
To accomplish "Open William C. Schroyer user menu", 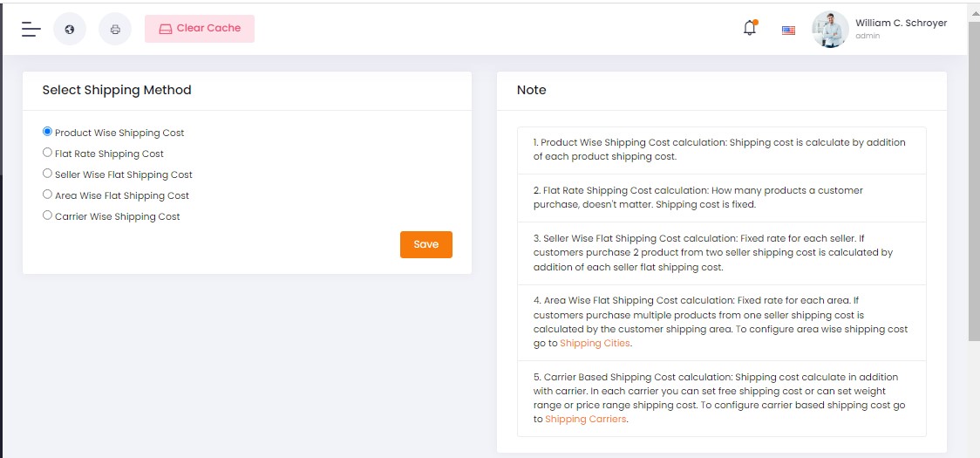I will (x=901, y=24).
